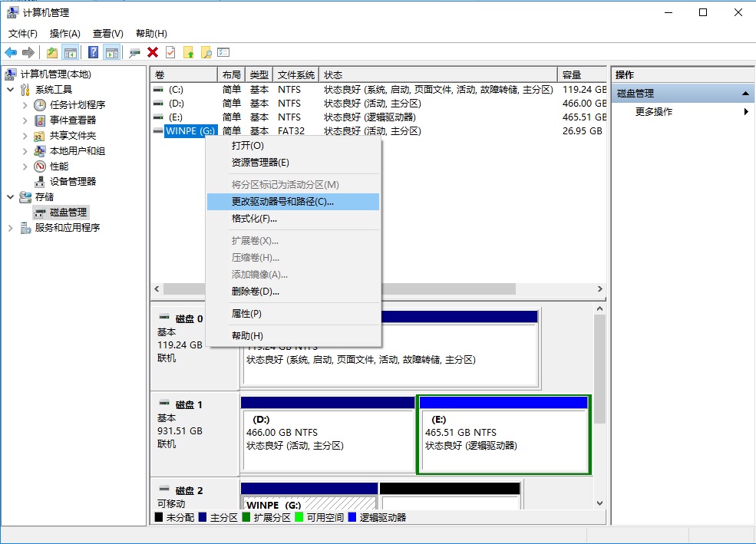This screenshot has width=756, height=544.
Task: Click the up-one-level folder toolbar icon
Action: [x=51, y=52]
